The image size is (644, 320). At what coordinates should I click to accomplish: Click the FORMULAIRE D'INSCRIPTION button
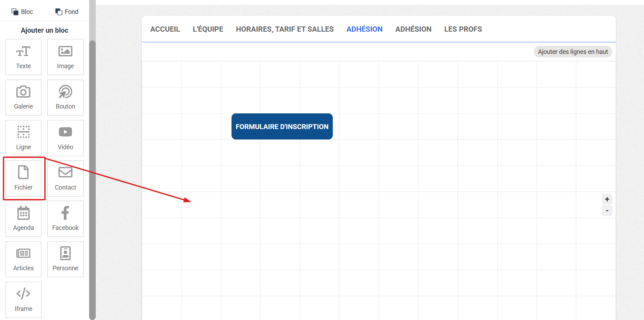(x=282, y=127)
